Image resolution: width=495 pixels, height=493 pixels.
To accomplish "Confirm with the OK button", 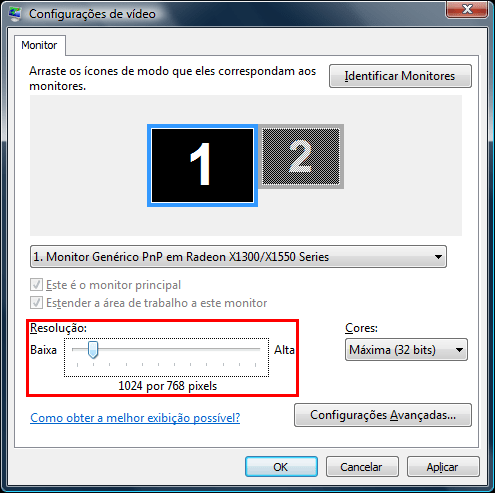I will 281,467.
